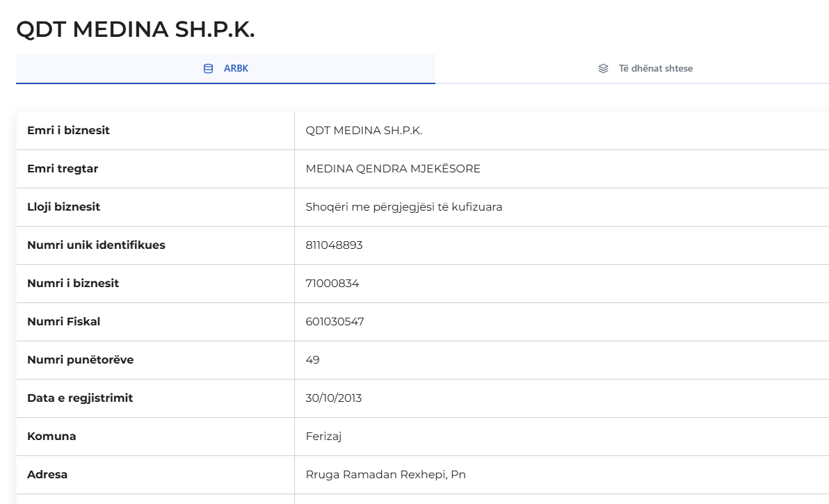Screen dimensions: 829x504
Task: Select the label Adresa
Action: (47, 474)
